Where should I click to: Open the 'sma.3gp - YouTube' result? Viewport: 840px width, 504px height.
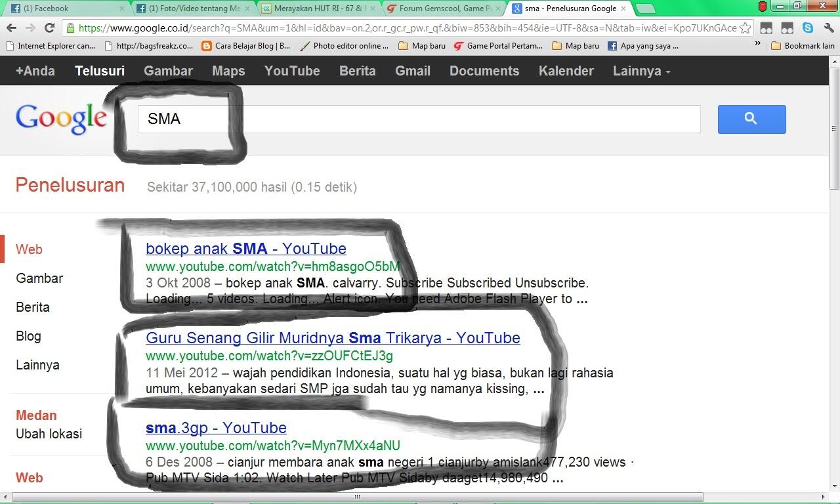pos(216,428)
